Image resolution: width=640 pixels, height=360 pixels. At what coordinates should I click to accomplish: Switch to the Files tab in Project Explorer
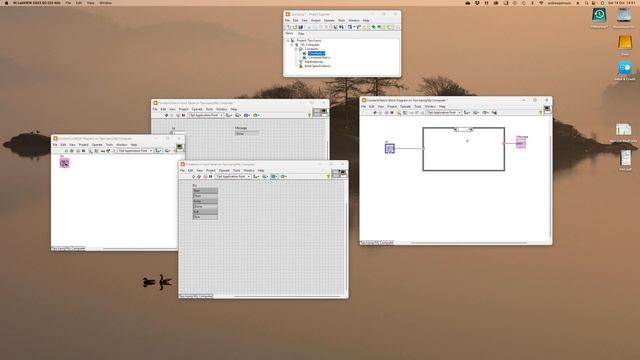pos(301,33)
